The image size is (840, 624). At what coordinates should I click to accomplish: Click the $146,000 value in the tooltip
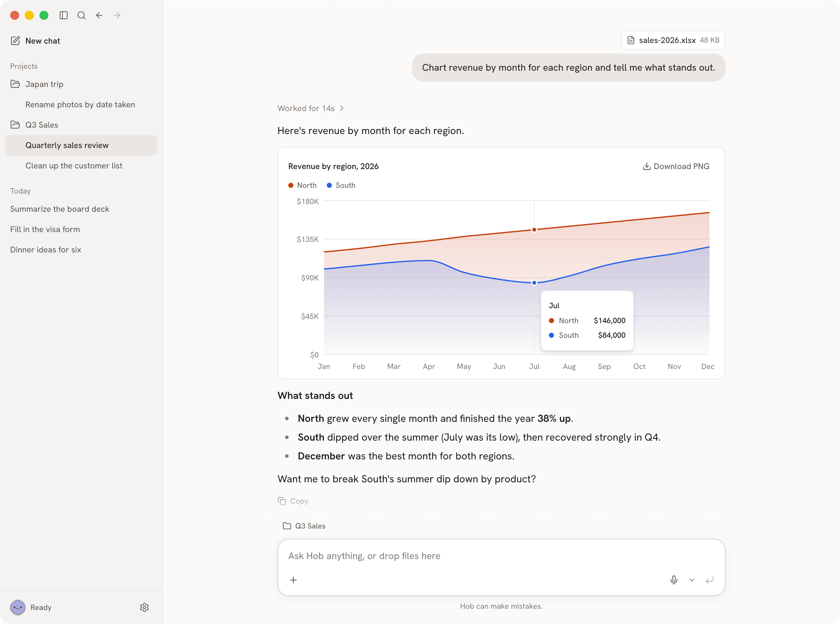coord(609,320)
